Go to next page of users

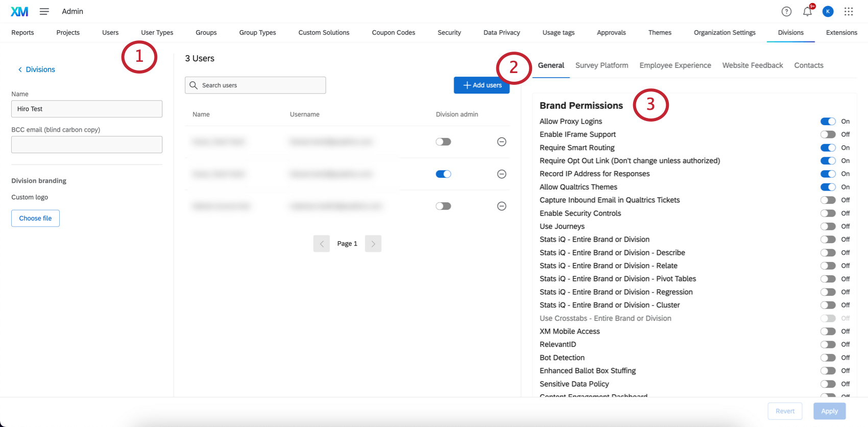tap(373, 244)
